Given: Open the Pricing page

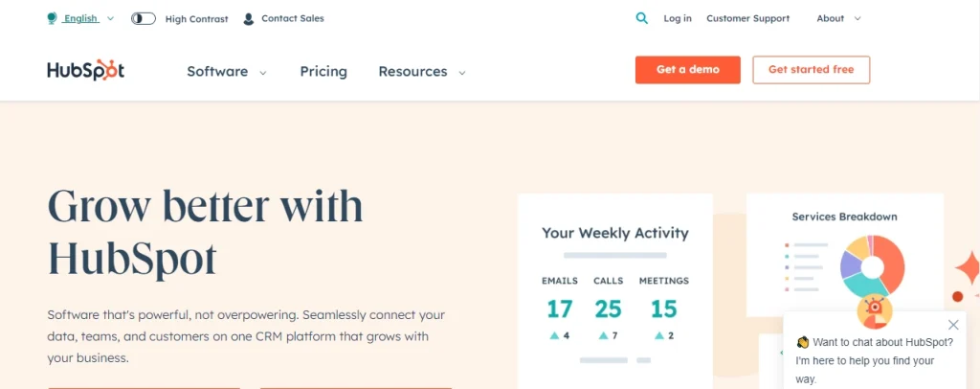Looking at the screenshot, I should tap(323, 71).
